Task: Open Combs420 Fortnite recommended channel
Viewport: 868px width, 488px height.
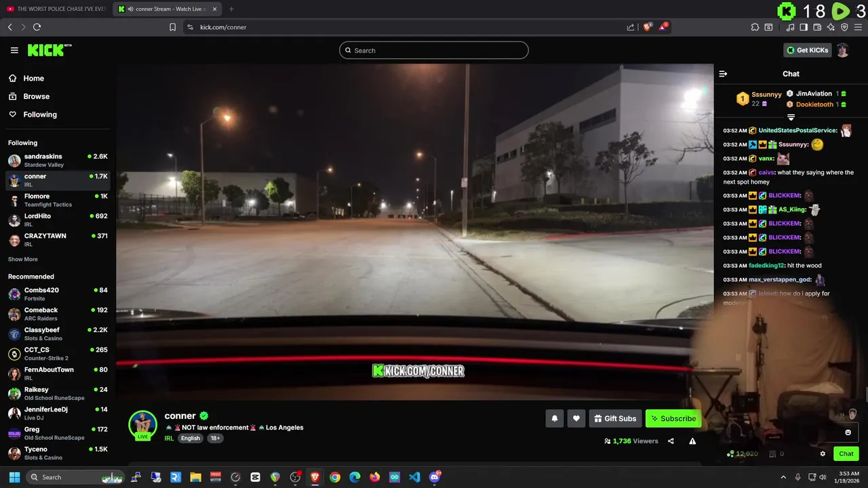Action: [58, 294]
